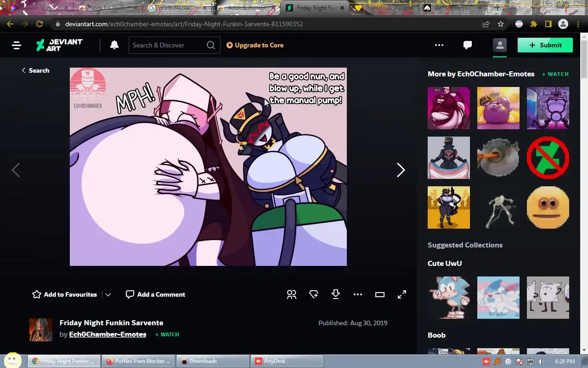Open the Start button on the taskbar
Screen dimensions: 588x368
pyautogui.click(x=13, y=361)
